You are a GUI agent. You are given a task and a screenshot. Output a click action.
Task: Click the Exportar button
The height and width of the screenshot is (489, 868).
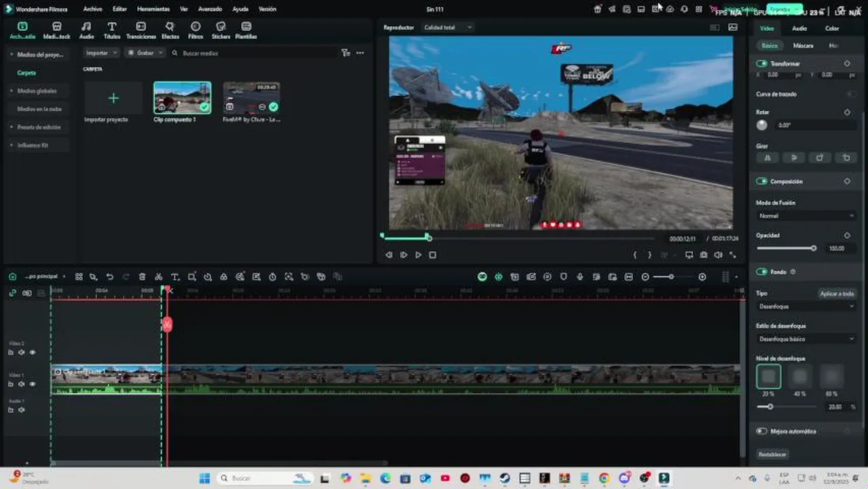pos(784,10)
